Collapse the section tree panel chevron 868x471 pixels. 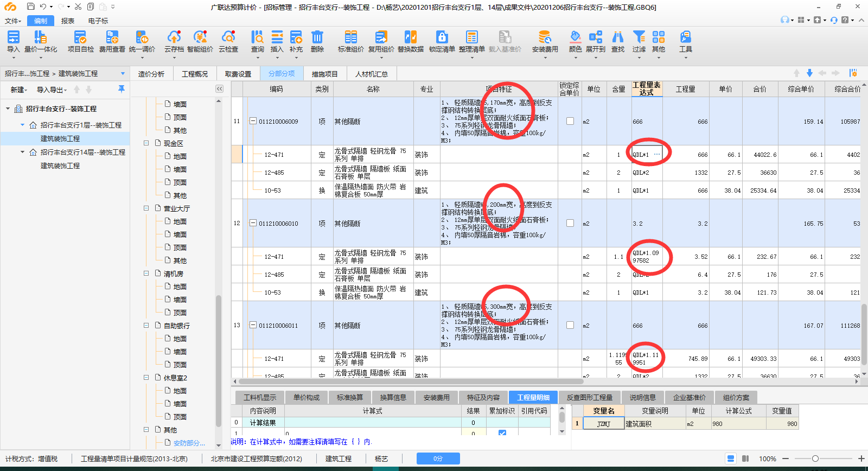click(x=219, y=89)
